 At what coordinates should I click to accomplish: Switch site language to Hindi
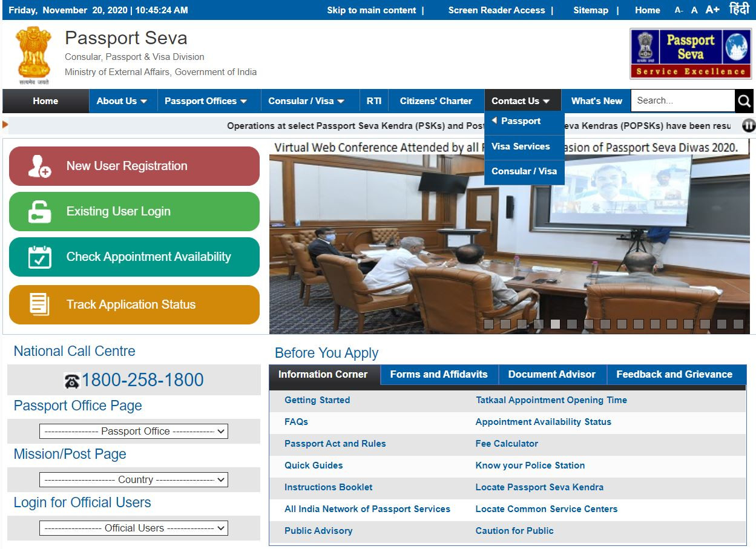[739, 10]
